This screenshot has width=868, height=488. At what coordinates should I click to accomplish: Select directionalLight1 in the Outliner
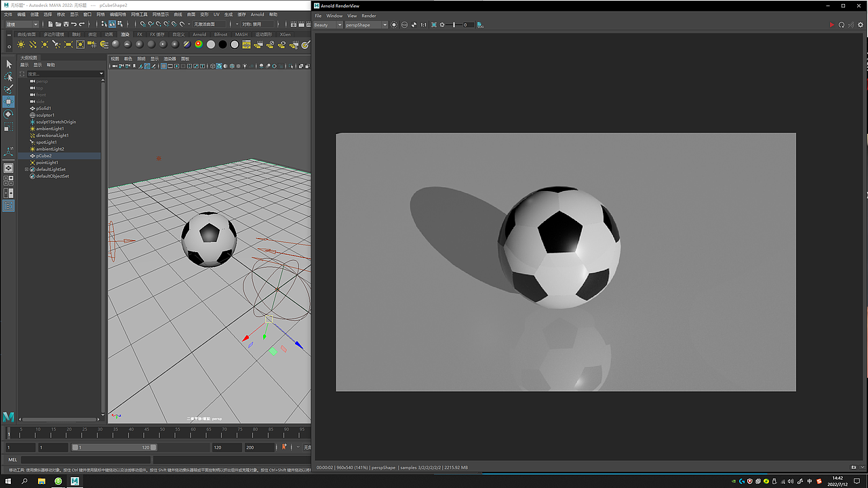point(52,136)
